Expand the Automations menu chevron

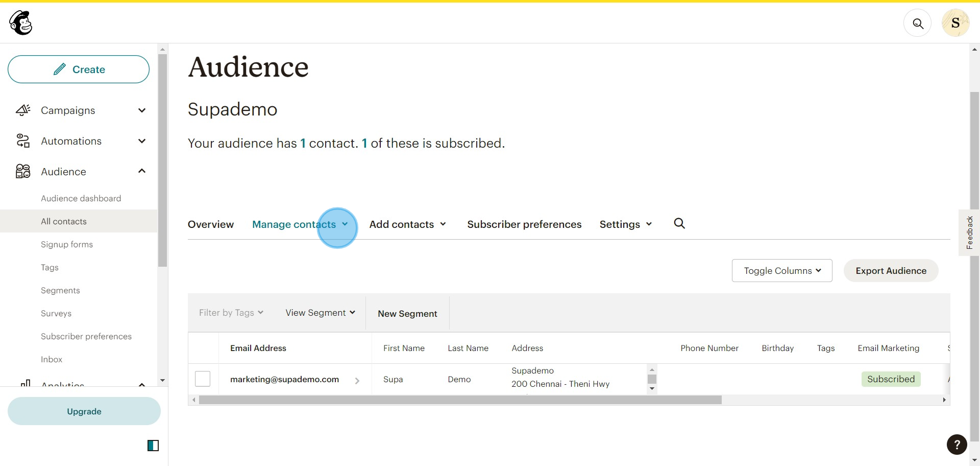[142, 141]
